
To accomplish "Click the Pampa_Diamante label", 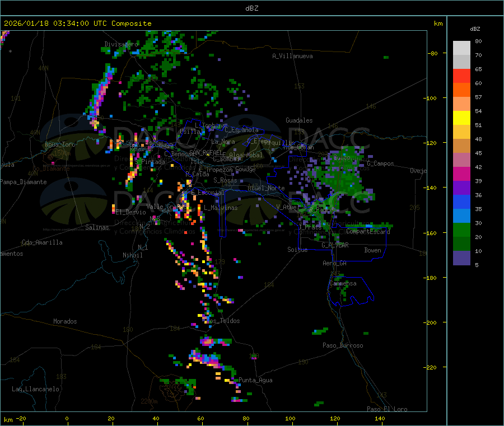I will point(24,182).
